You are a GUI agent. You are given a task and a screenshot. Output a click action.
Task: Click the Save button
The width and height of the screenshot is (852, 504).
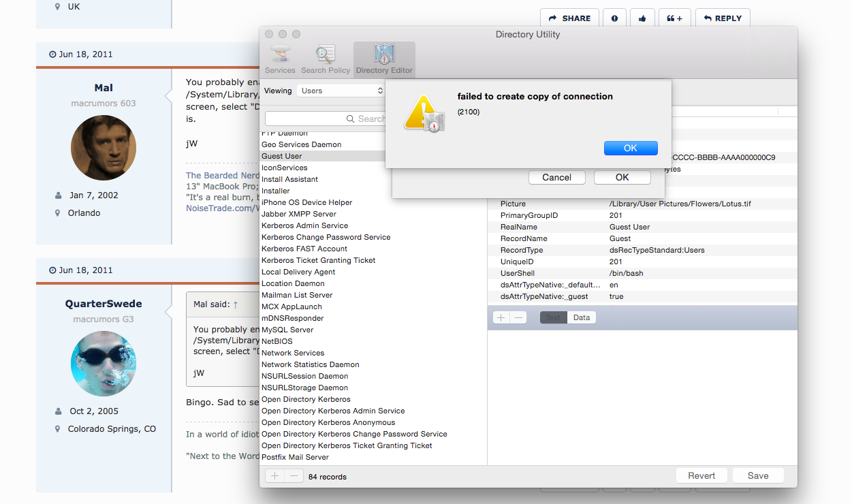point(758,475)
